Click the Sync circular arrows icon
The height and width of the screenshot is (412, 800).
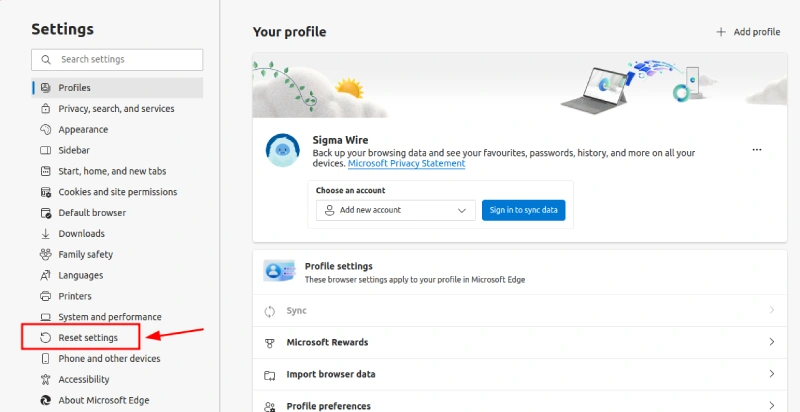pyautogui.click(x=269, y=311)
